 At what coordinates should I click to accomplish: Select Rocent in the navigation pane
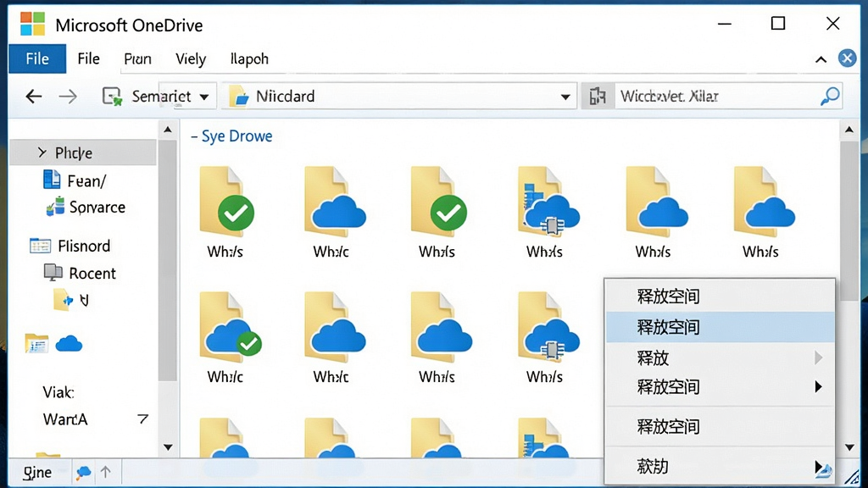click(x=92, y=273)
